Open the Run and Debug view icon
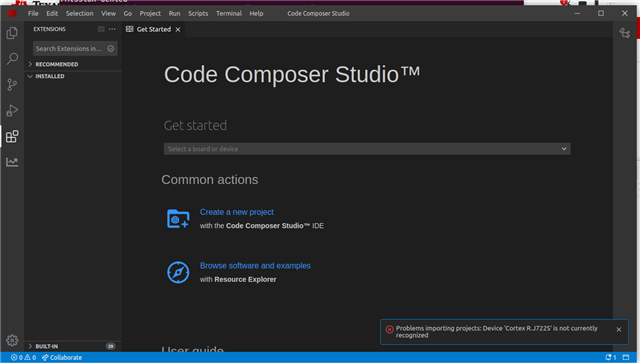Image resolution: width=640 pixels, height=363 pixels. 12,110
